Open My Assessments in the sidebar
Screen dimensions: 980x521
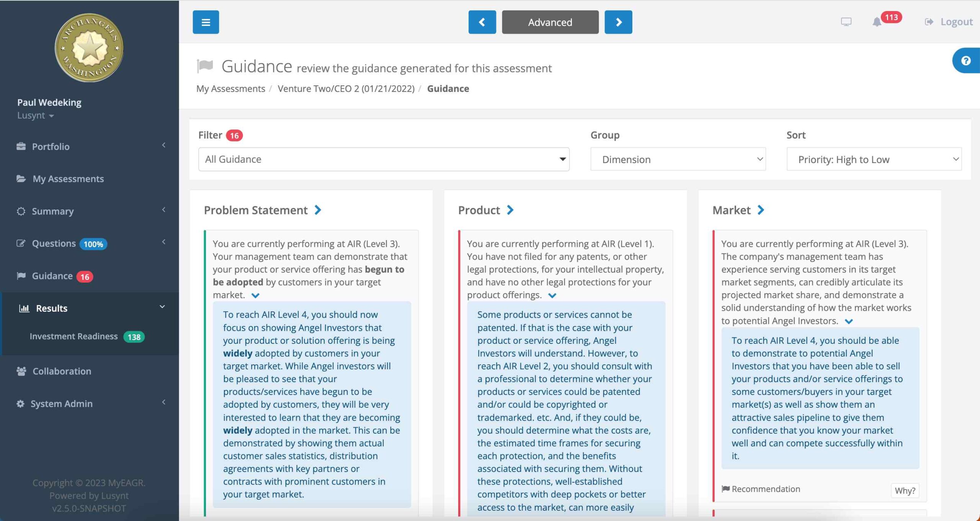[x=68, y=179]
